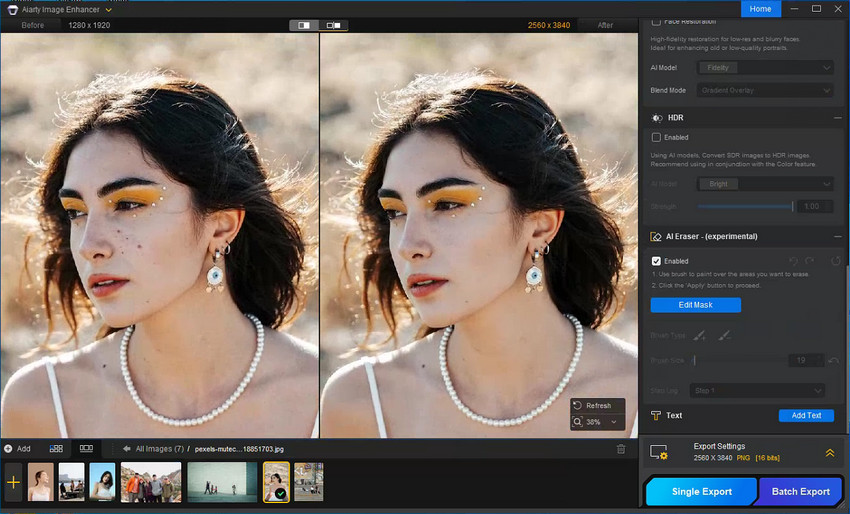Click the HDR section icon

[657, 118]
